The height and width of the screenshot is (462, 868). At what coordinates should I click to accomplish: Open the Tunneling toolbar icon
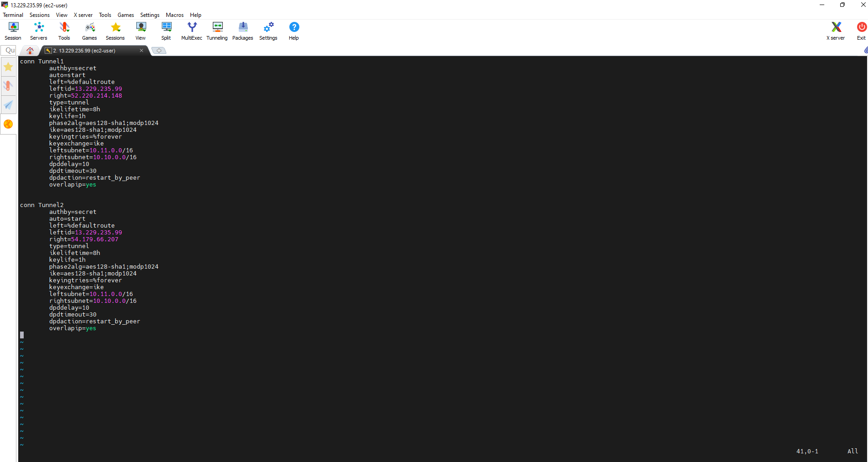217,31
